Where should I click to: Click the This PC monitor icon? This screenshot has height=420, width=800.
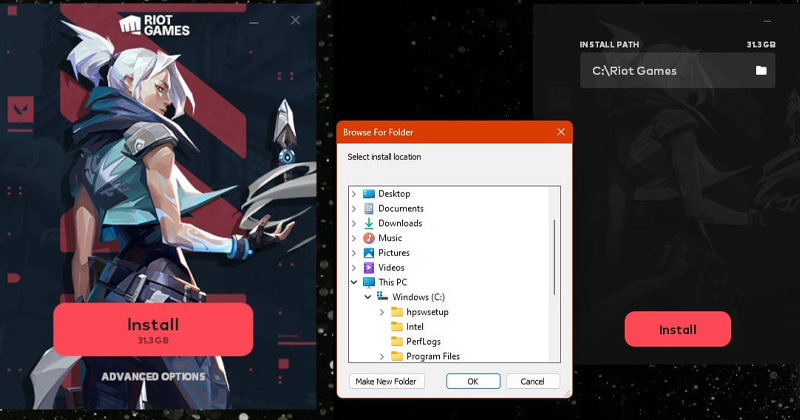[x=369, y=282]
